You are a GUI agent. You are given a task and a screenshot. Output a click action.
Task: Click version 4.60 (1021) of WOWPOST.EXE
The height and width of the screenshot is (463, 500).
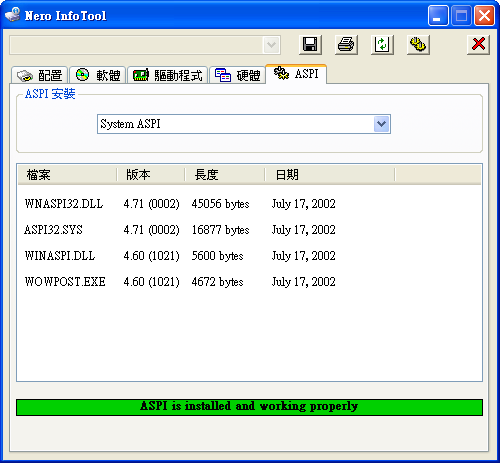click(151, 282)
